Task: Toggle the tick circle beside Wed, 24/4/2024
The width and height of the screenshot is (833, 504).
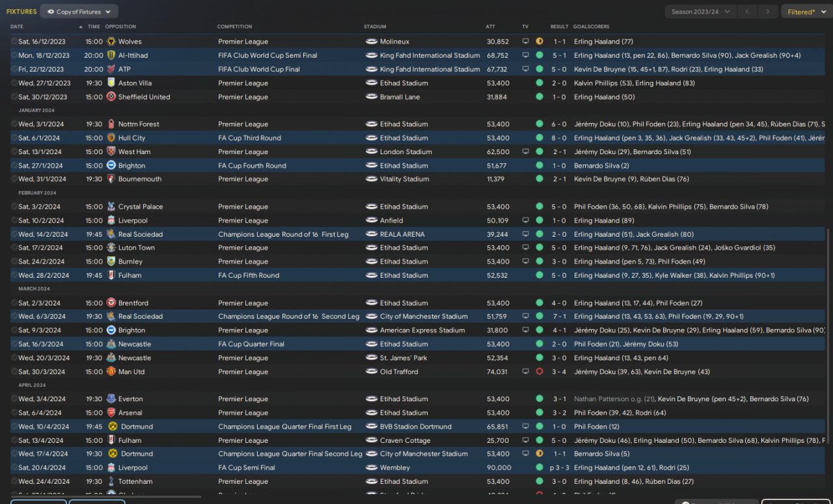Action: (14, 482)
